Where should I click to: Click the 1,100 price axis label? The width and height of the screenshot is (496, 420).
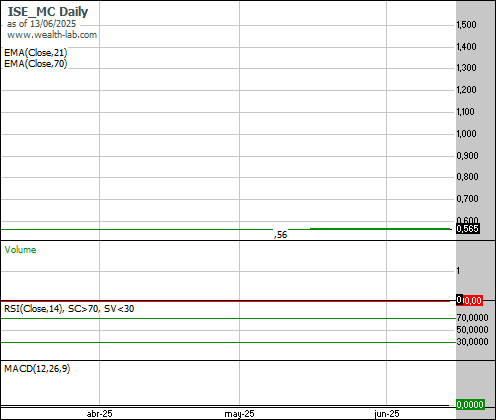pos(465,112)
